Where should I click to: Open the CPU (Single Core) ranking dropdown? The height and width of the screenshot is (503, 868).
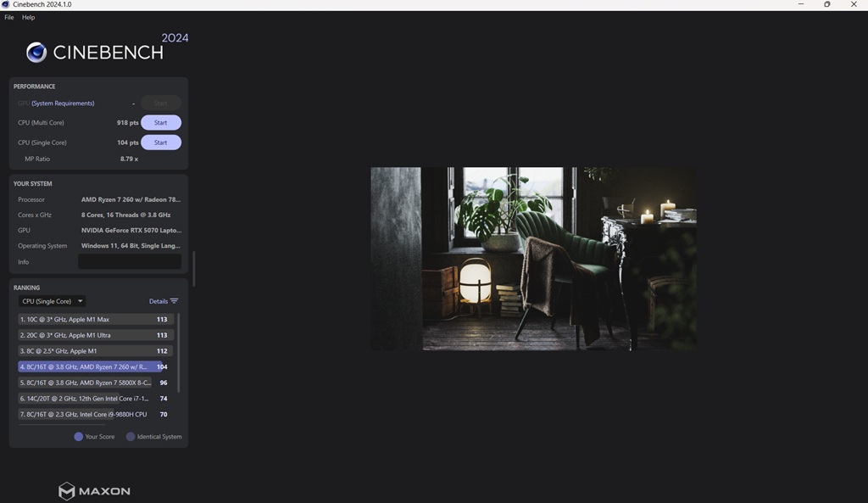[52, 301]
